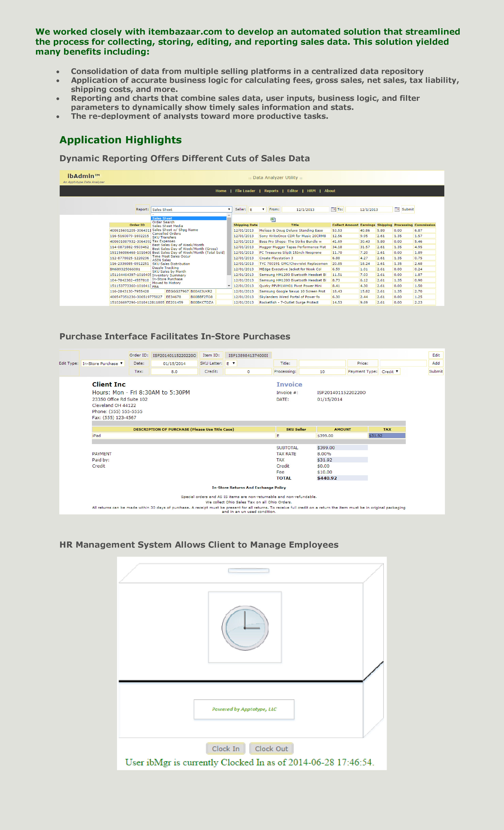Click the iPad description cell in invoice
Viewport: 504px width, 830px height.
(184, 436)
